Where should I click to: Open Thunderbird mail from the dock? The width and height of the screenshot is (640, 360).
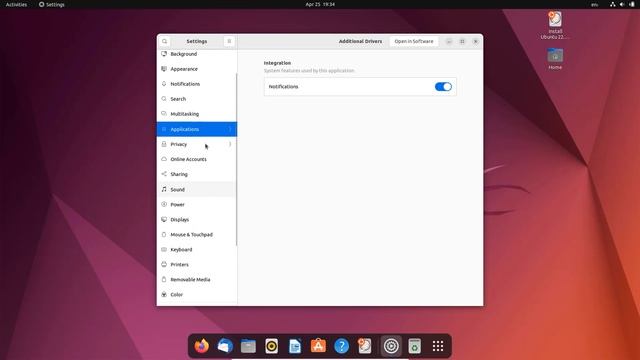pyautogui.click(x=225, y=346)
